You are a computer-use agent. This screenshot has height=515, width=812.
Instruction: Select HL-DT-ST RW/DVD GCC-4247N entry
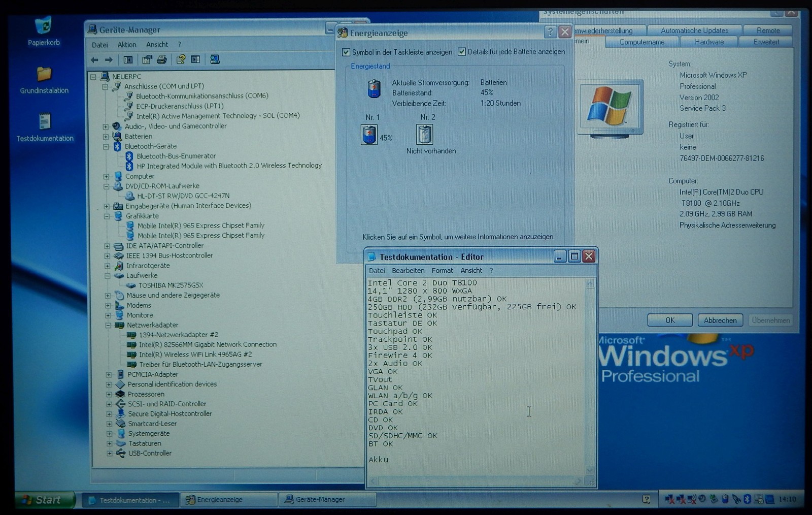[x=183, y=196]
